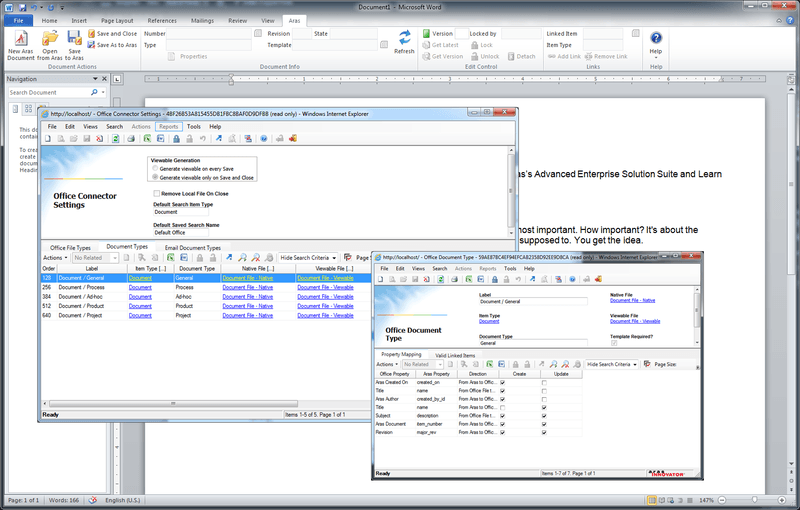Open Navigation pane options dropdown arrow
The height and width of the screenshot is (510, 800).
coord(95,79)
